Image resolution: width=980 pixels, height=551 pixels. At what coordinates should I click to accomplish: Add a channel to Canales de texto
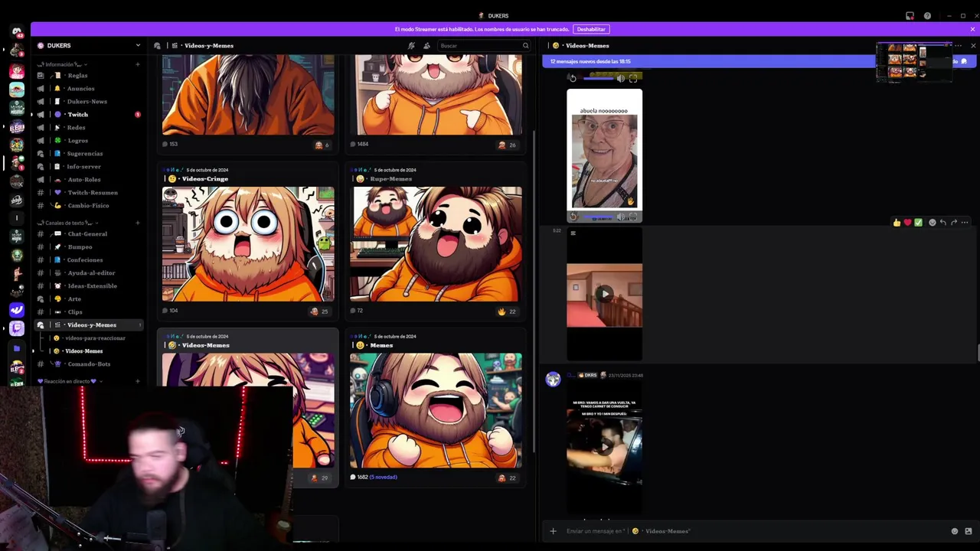click(138, 223)
